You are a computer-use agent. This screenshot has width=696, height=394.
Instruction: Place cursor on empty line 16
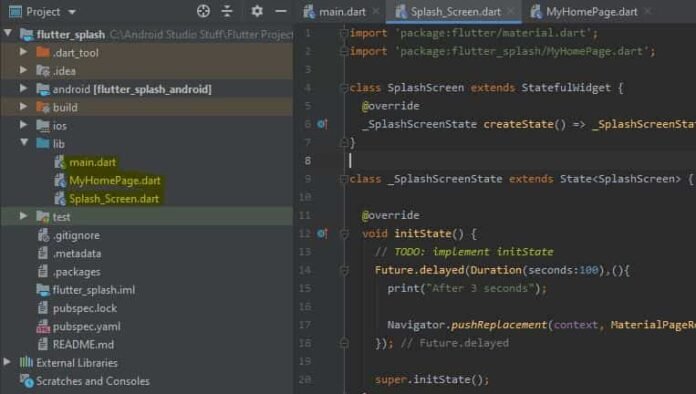click(519, 307)
